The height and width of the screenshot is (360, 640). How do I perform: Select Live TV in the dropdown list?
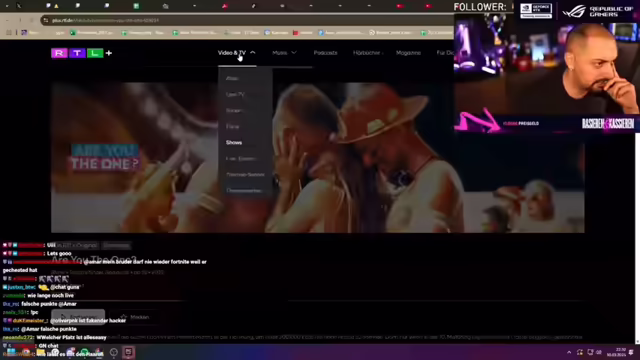235,94
